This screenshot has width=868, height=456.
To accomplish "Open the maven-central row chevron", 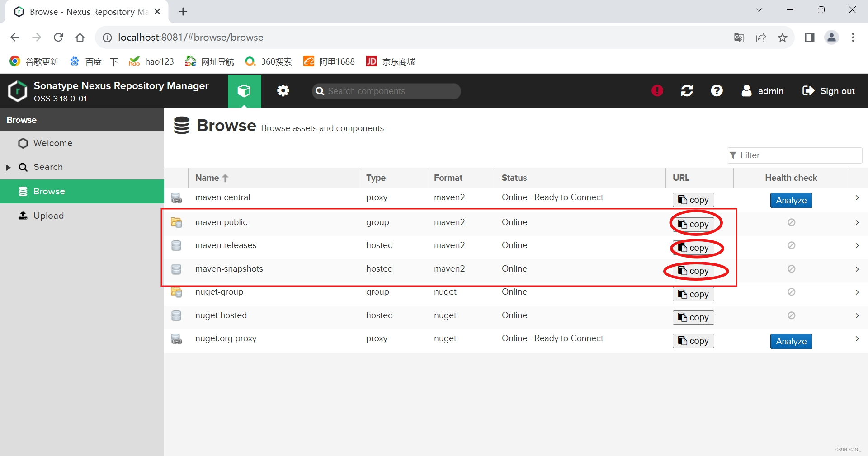I will (x=857, y=198).
